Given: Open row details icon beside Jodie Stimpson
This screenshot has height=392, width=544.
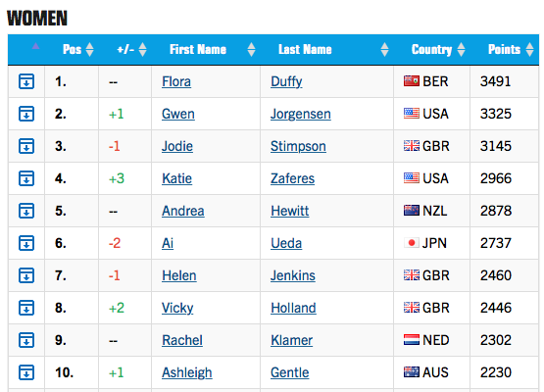Looking at the screenshot, I should click(x=26, y=146).
